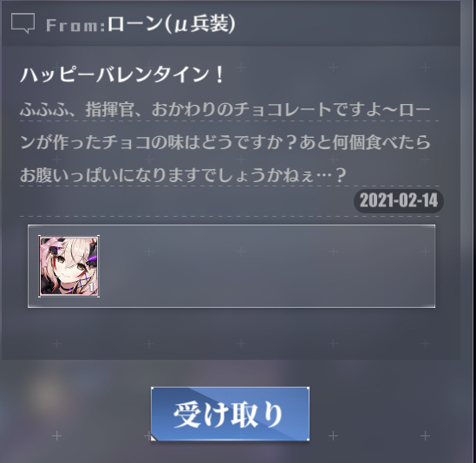
Task: Click the mail title ハッピーバレンタイン！
Action: click(x=121, y=75)
